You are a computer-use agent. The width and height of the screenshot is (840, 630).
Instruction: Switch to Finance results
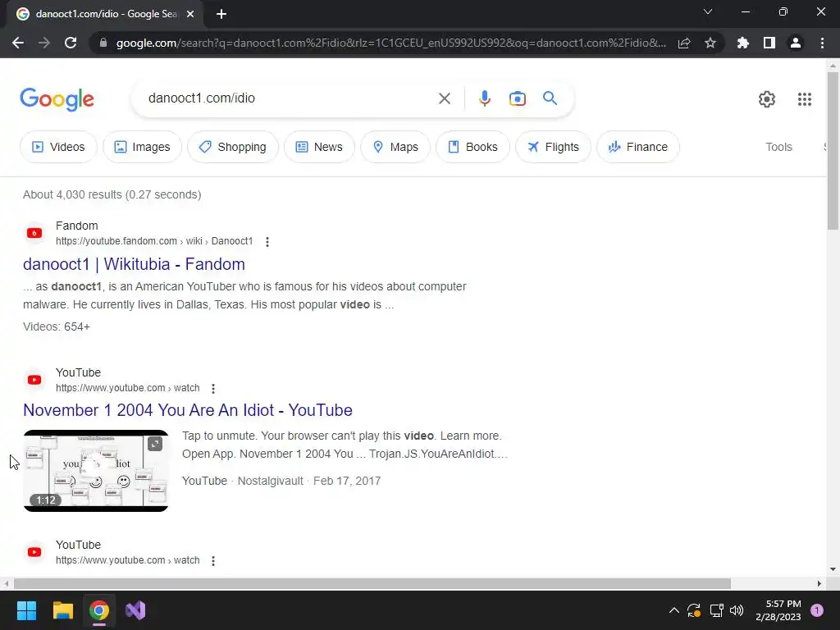pyautogui.click(x=638, y=147)
